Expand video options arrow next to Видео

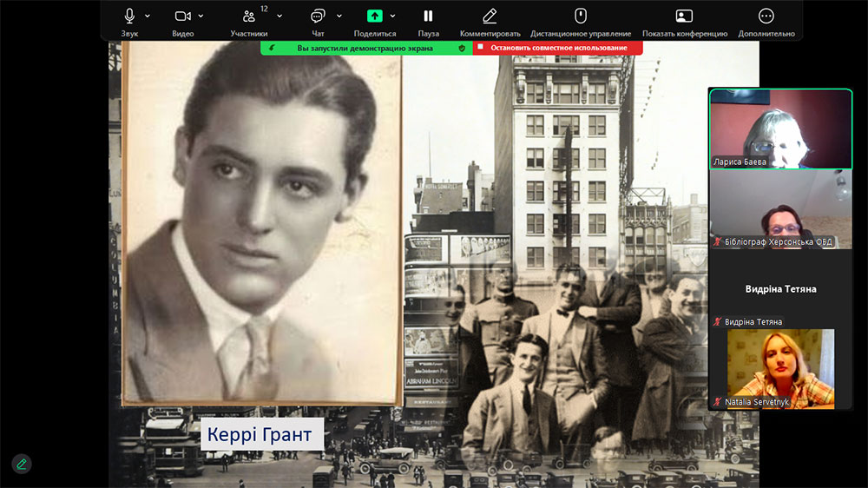[201, 16]
